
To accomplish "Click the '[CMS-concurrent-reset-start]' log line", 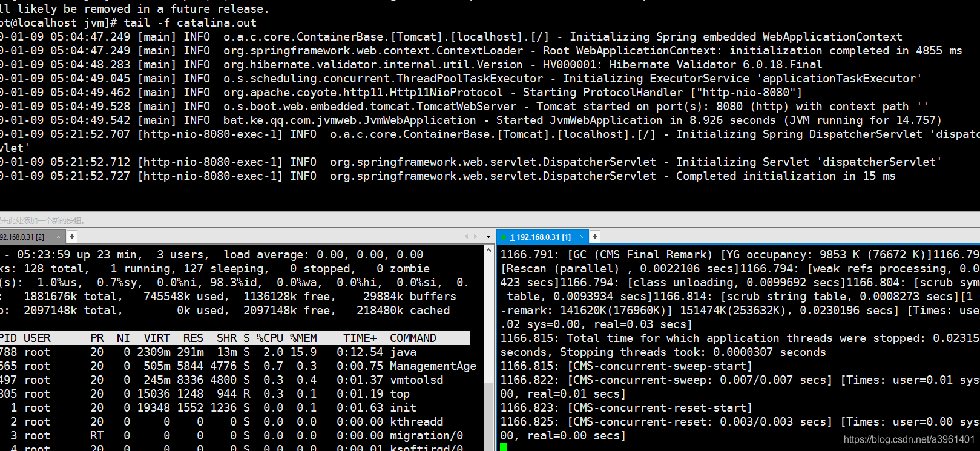I will click(x=626, y=407).
